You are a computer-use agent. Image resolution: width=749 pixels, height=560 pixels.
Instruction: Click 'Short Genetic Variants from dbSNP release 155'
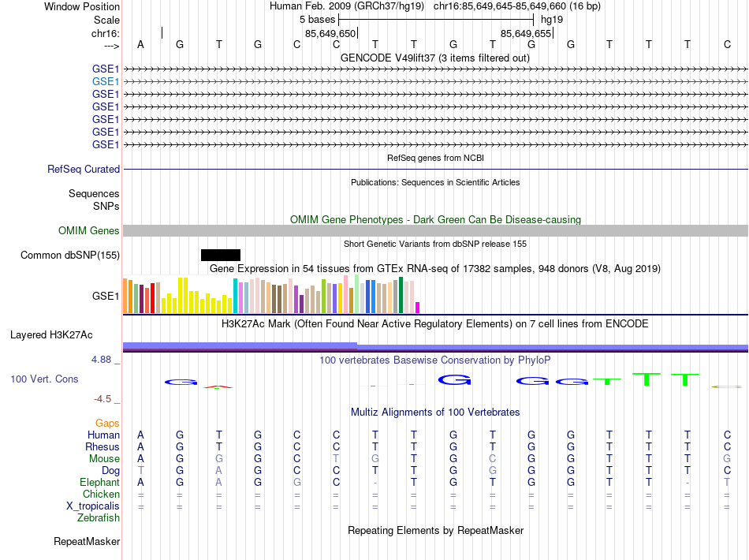click(x=435, y=244)
